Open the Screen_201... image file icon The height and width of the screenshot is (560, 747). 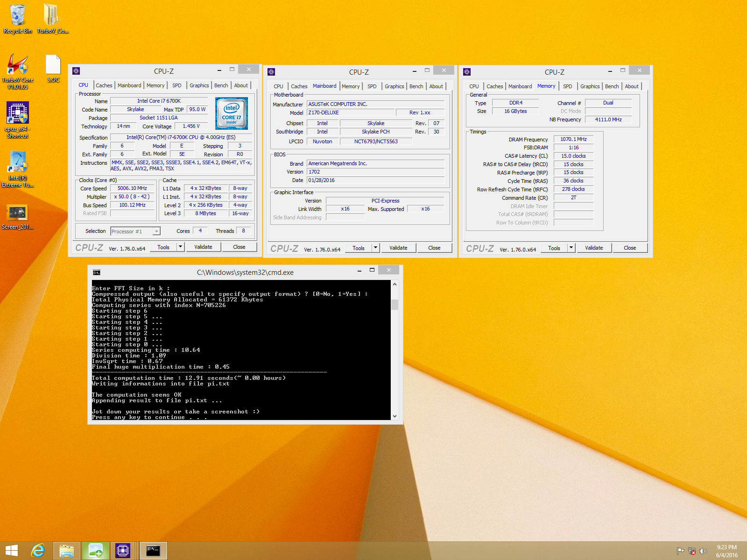coord(17,217)
